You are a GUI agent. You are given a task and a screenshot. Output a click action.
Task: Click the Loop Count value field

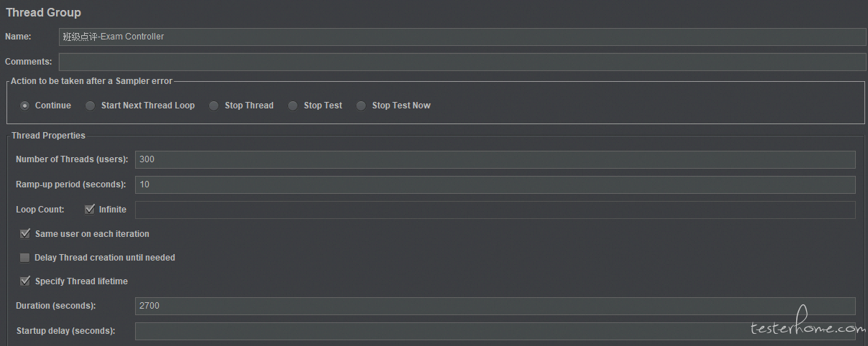495,210
